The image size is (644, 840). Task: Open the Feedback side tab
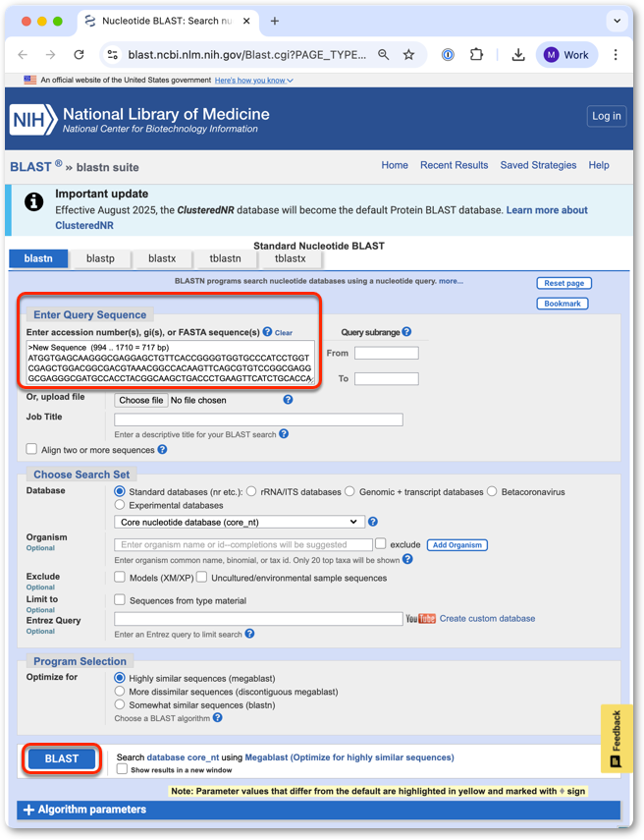617,738
